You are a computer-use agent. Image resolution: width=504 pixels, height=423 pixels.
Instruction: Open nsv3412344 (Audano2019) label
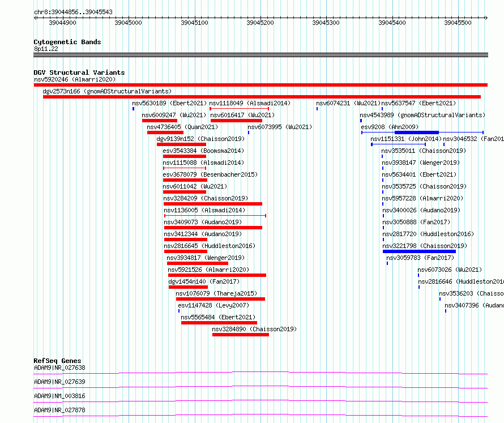(x=203, y=234)
